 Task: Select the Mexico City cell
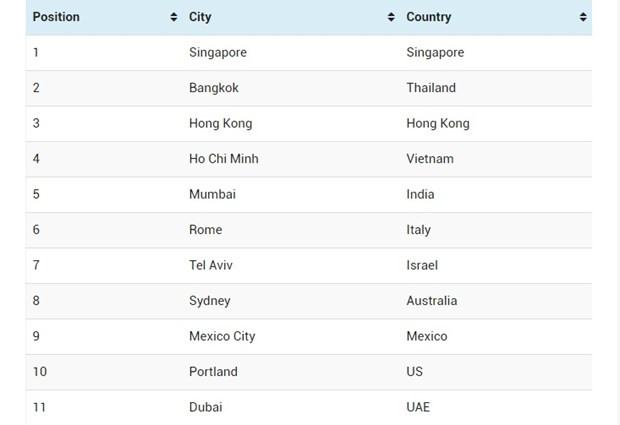click(222, 336)
